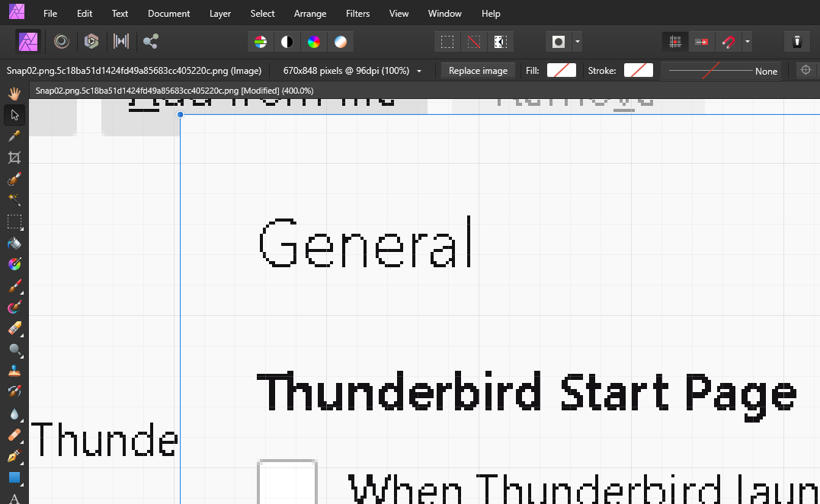Screen dimensions: 820x504
Task: Open the Fill colour swatch
Action: 561,71
